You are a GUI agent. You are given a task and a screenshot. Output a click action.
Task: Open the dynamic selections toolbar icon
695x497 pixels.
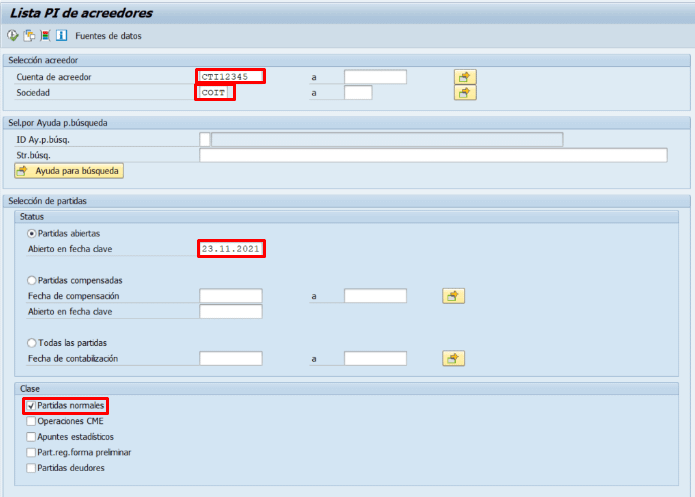[x=45, y=36]
